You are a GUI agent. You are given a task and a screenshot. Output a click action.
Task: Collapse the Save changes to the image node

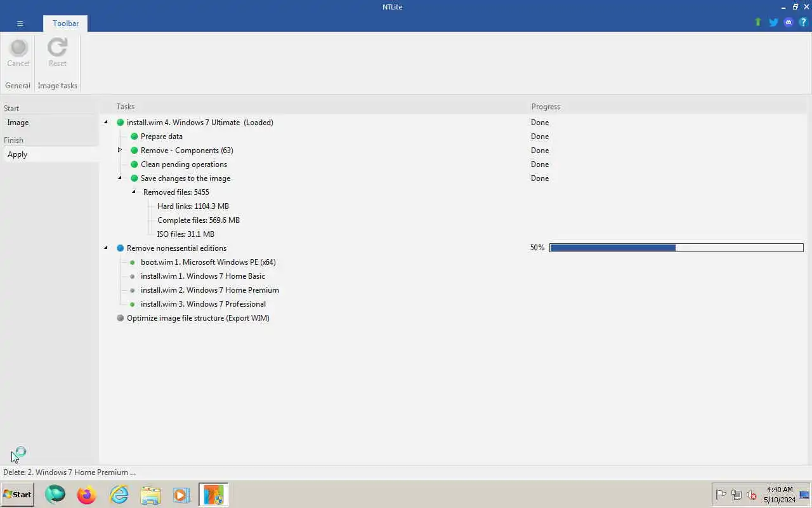(x=119, y=178)
